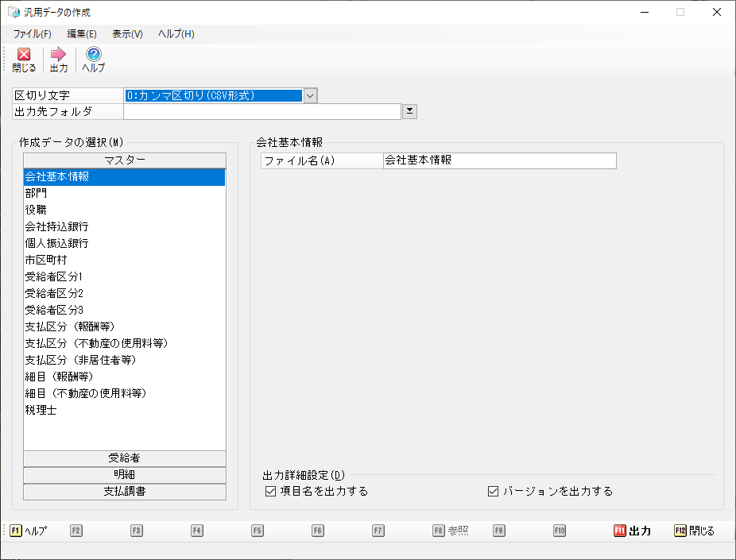Screen dimensions: 736x560
Task: Click the ファイル名 input field
Action: [499, 160]
